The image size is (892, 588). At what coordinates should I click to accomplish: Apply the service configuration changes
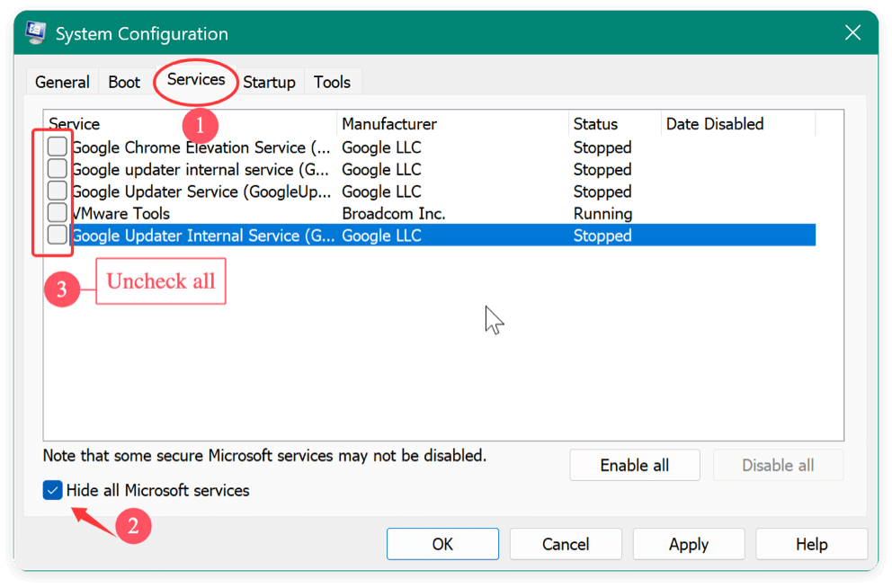click(x=688, y=544)
